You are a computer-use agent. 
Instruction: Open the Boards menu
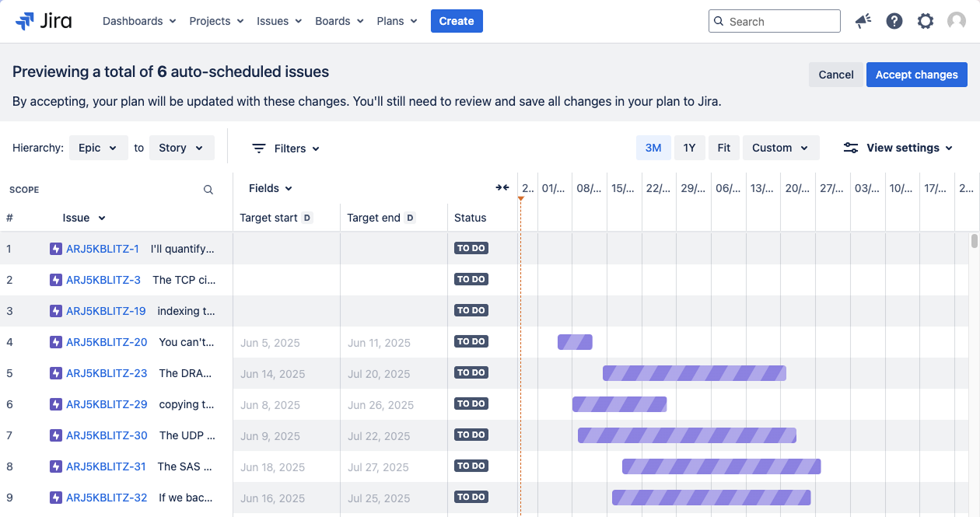click(x=339, y=21)
